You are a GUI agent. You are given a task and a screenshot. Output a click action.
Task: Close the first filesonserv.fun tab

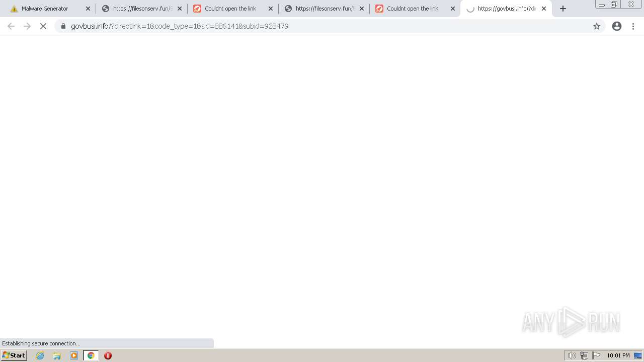click(180, 9)
